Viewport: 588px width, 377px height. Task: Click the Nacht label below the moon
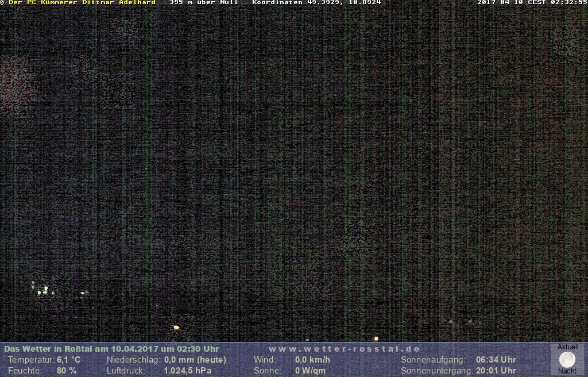tap(567, 371)
